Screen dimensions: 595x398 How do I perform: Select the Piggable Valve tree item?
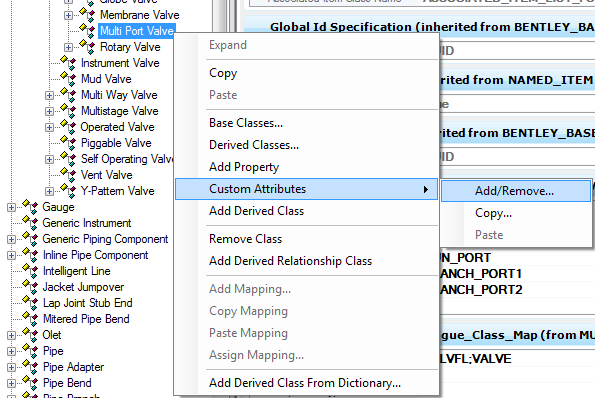coord(116,143)
